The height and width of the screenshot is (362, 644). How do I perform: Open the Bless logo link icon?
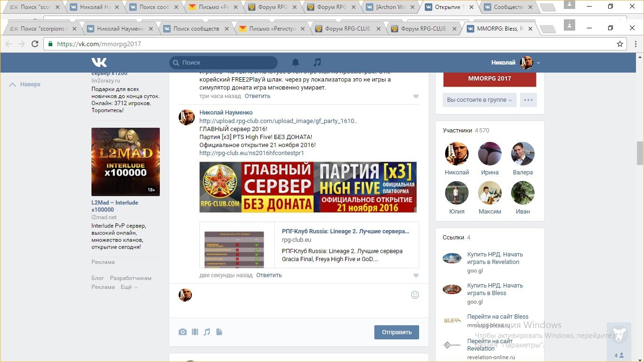click(x=452, y=321)
